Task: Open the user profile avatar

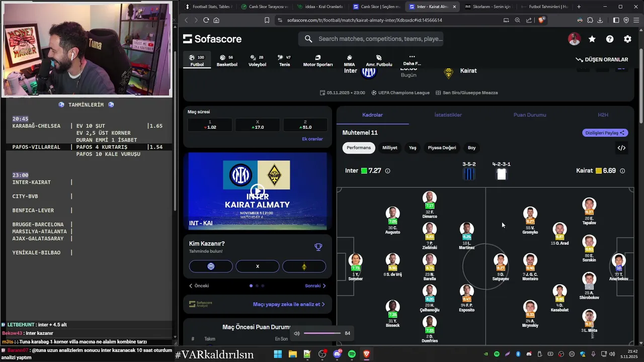Action: tap(575, 39)
